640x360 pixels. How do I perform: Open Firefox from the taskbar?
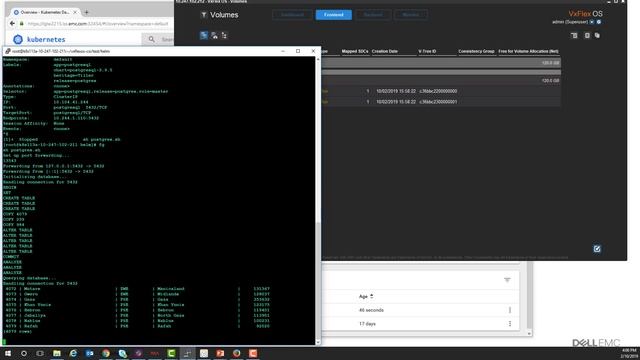[x=236, y=353]
